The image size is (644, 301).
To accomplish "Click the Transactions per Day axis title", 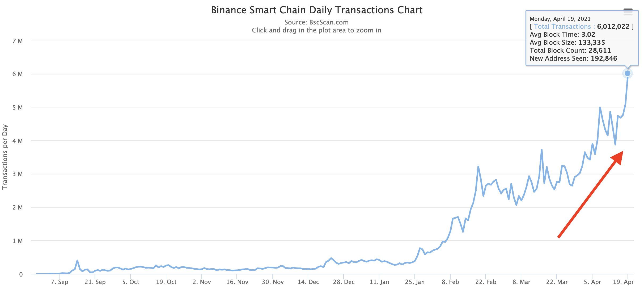I will point(5,157).
